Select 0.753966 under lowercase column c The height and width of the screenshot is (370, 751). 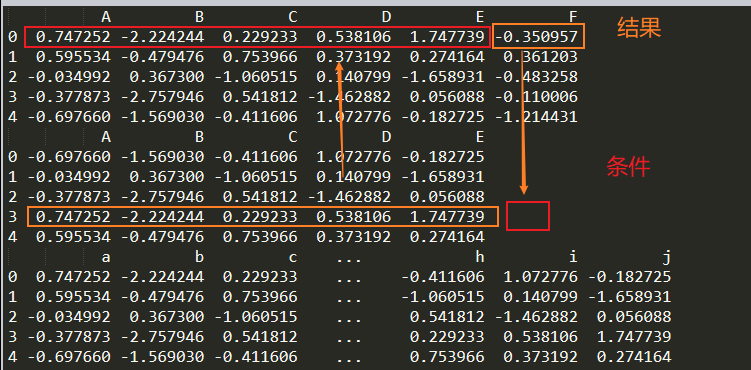point(260,297)
